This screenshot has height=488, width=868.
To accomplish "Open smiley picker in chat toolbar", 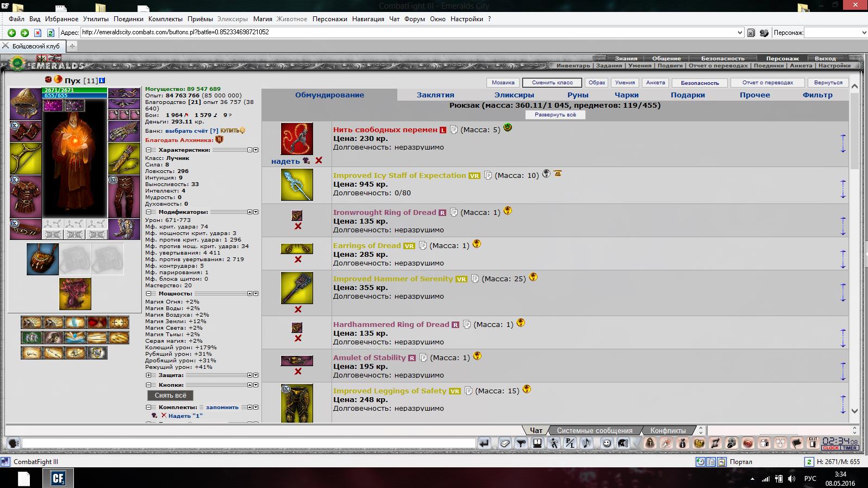I will pos(607,443).
